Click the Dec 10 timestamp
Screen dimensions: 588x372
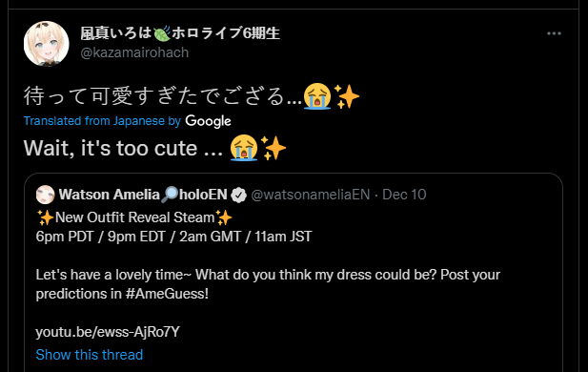coord(404,195)
